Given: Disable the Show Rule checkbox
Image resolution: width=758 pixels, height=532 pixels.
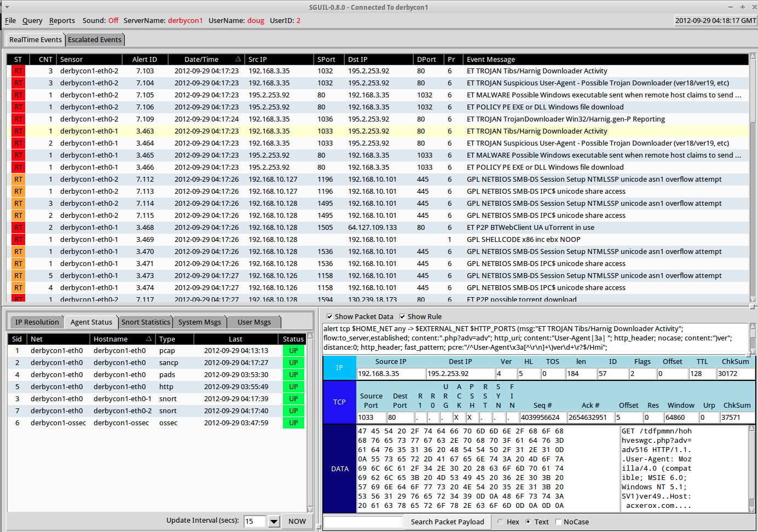Looking at the screenshot, I should tap(403, 316).
